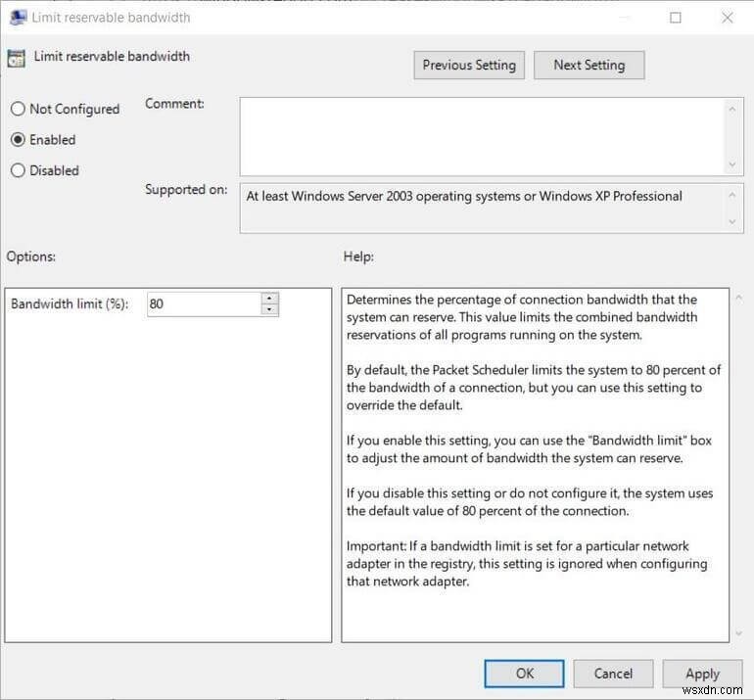Click the 'Supported on:' label

(186, 189)
